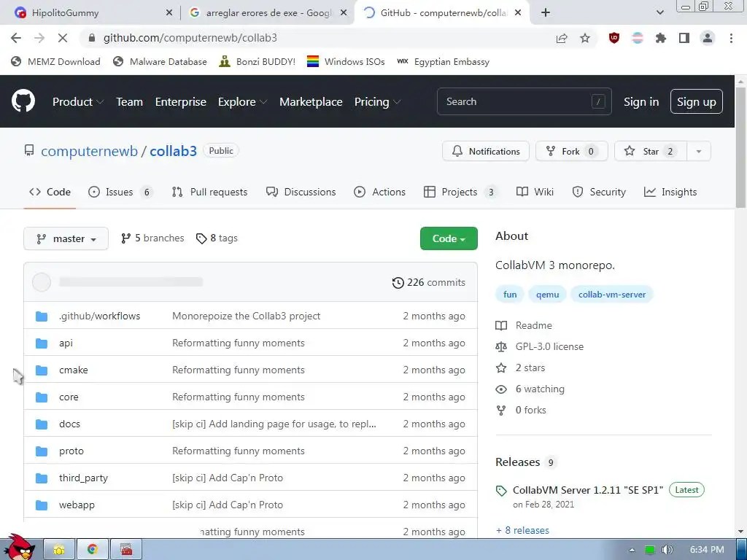This screenshot has height=560, width=747.
Task: Open the Wiki tab
Action: click(x=535, y=192)
